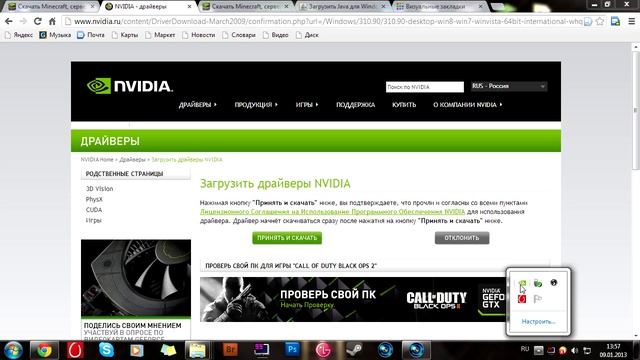The height and width of the screenshot is (360, 640).
Task: Switch to the Загрузить Java tab
Action: 342,7
